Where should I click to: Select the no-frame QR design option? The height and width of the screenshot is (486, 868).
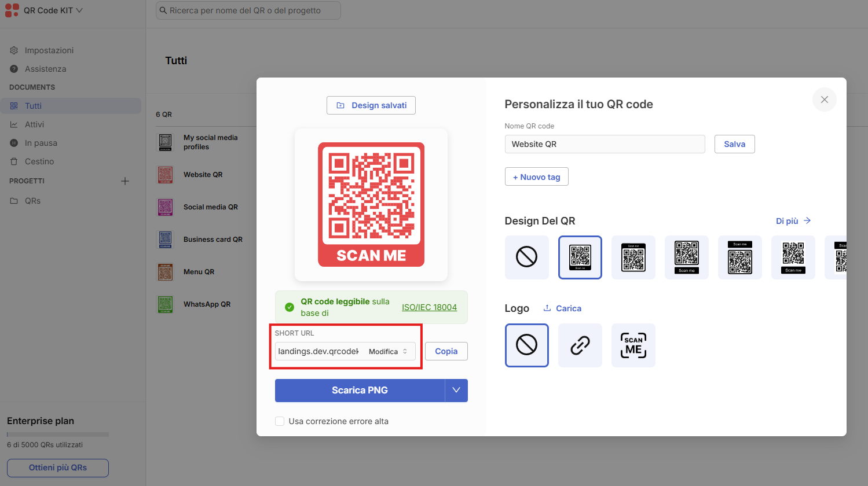tap(527, 257)
